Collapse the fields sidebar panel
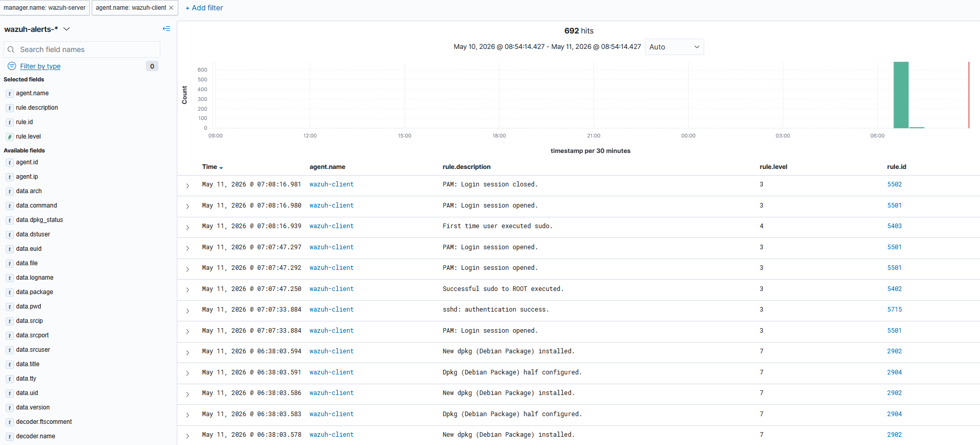 point(166,29)
